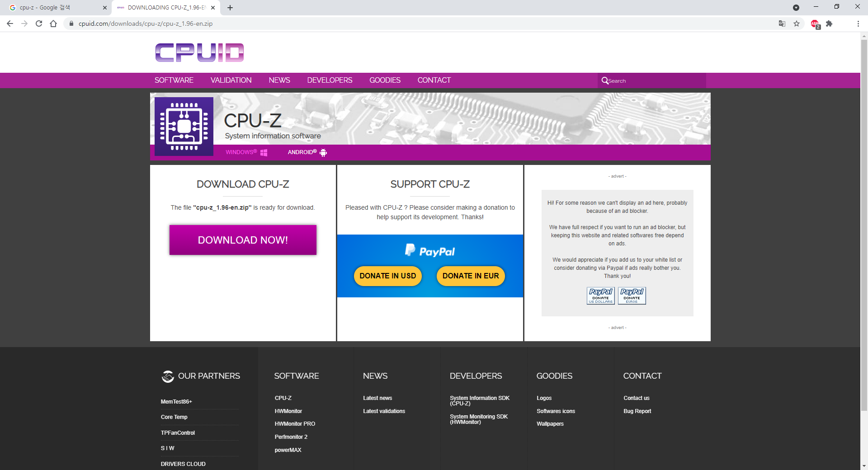
Task: Open Bug Report footer link
Action: click(637, 411)
